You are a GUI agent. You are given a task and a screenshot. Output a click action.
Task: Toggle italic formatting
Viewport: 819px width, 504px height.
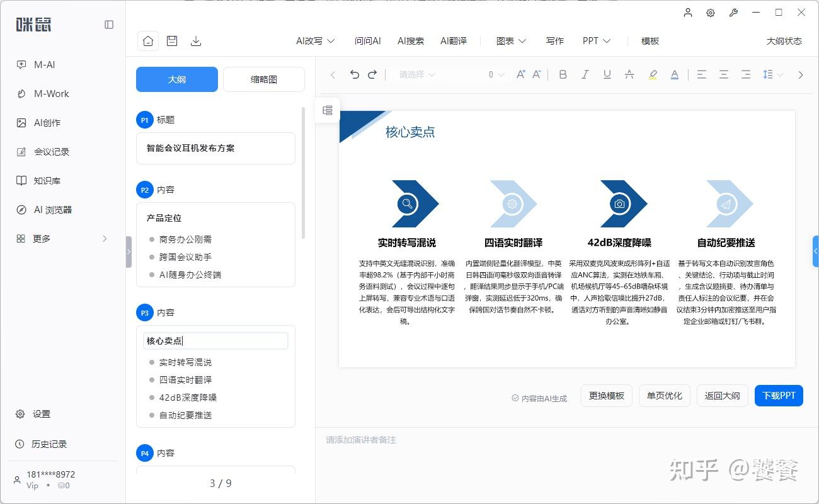pos(585,74)
